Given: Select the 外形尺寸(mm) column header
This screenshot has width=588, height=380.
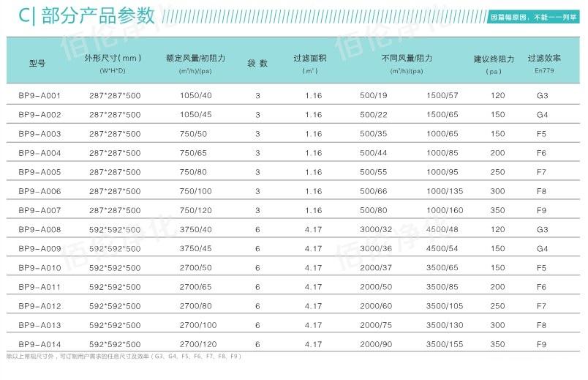Looking at the screenshot, I should coord(113,58).
